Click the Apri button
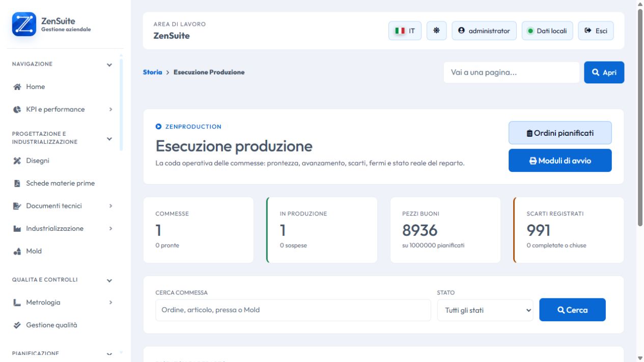644x362 pixels. point(604,72)
